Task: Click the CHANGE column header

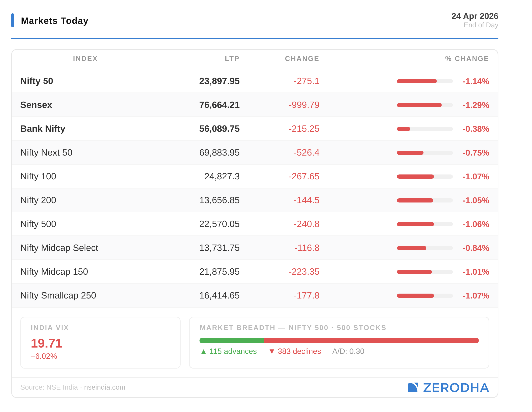Action: (302, 59)
